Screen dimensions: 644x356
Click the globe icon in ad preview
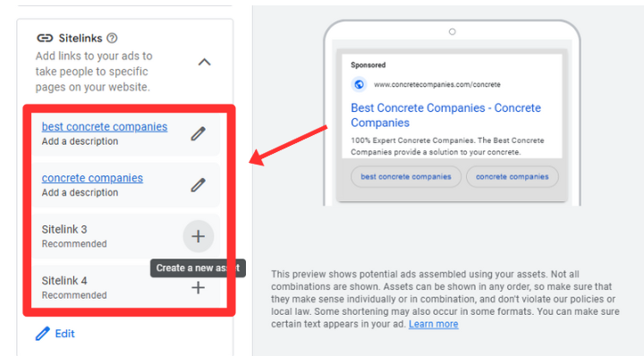pos(359,85)
